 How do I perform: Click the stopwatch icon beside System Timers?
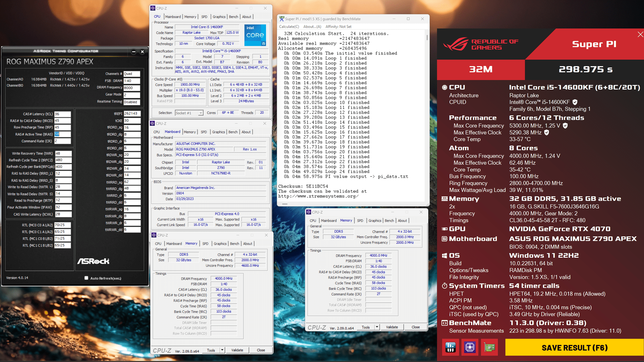tap(444, 286)
